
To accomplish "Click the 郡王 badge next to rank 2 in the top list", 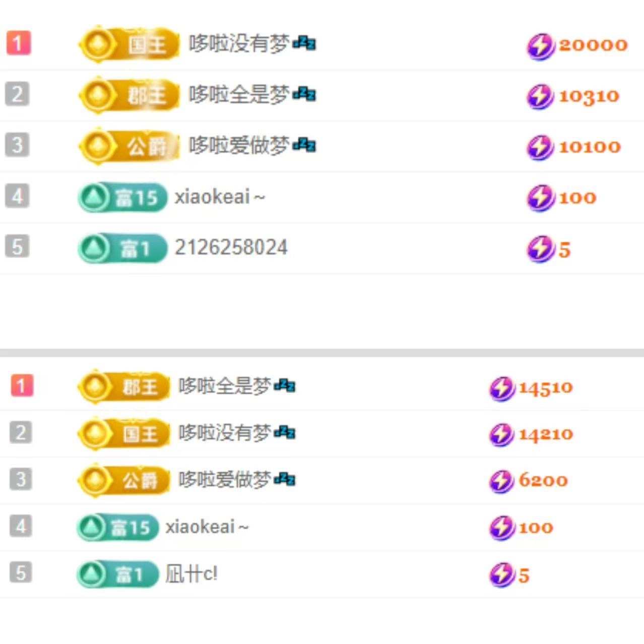I will pos(129,95).
